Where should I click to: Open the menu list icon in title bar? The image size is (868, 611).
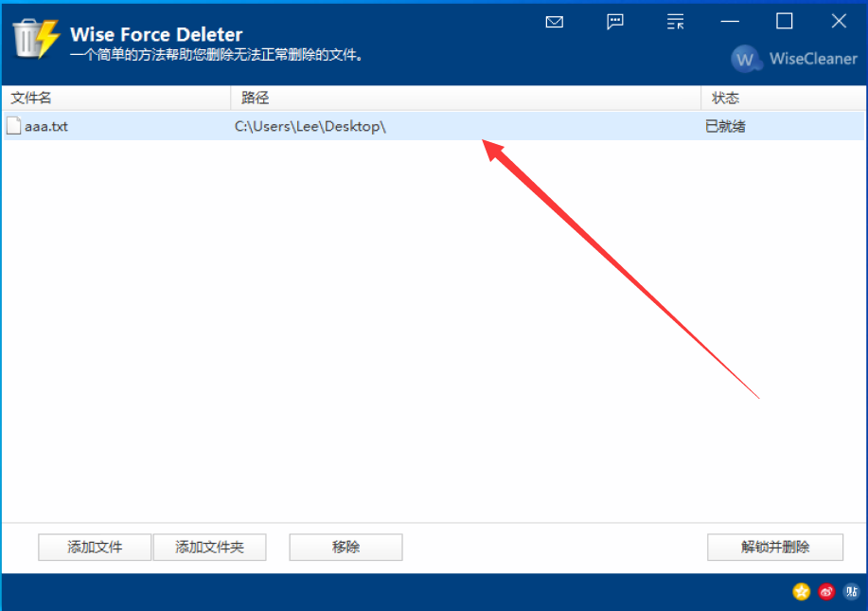(x=675, y=22)
